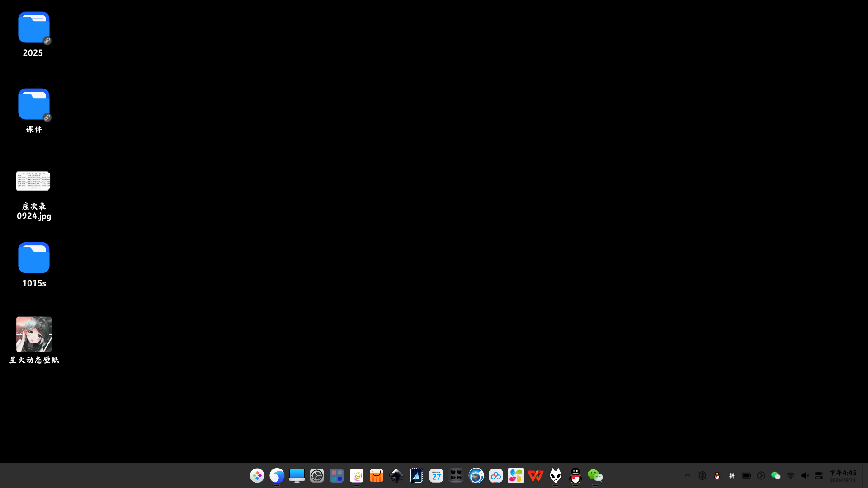Launch WPS Office from the dock
Image resolution: width=868 pixels, height=488 pixels.
(x=536, y=475)
